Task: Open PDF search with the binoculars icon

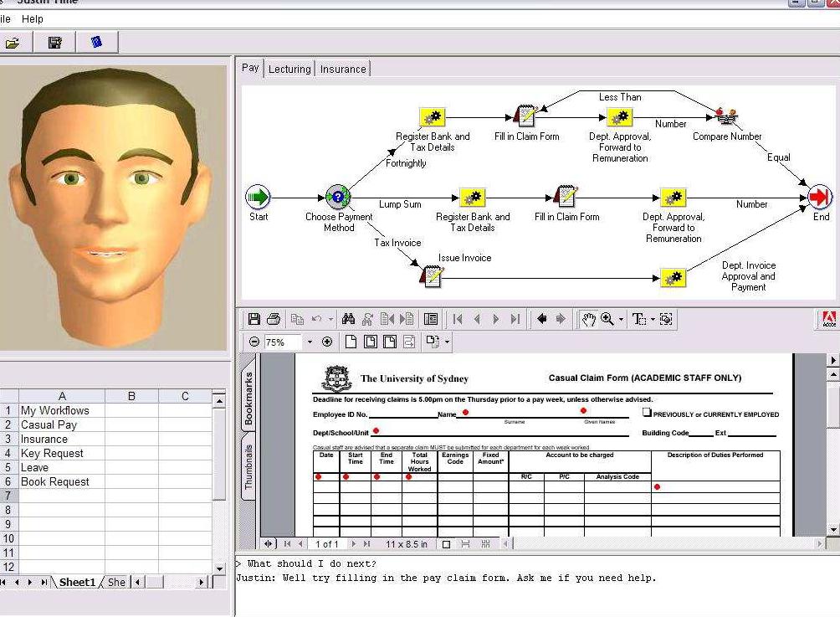Action: pos(348,320)
